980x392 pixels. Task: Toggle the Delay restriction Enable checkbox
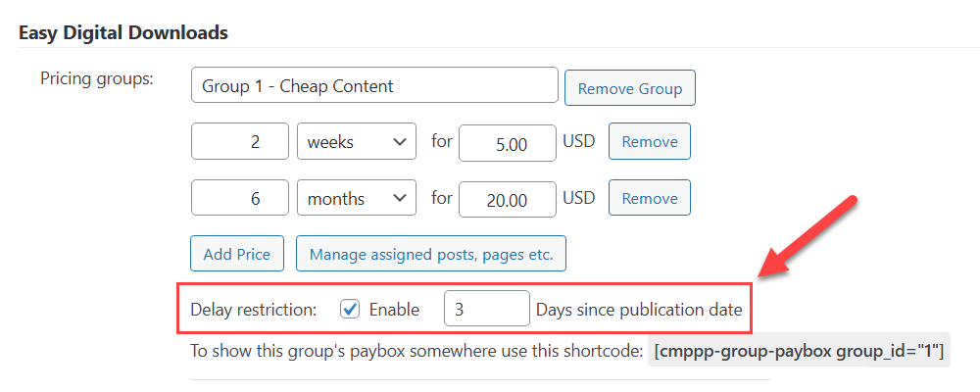point(350,309)
